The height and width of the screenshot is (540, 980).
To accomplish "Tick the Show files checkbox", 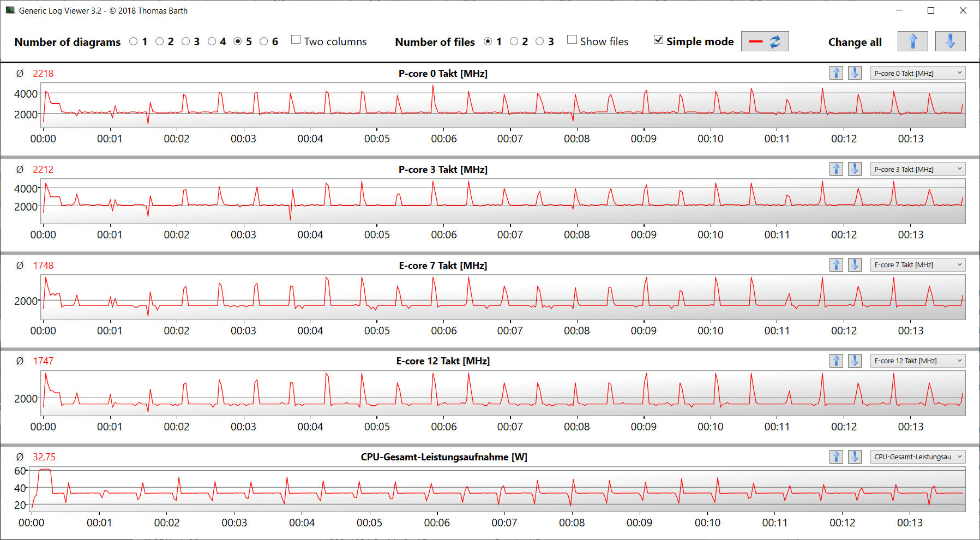I will click(572, 40).
